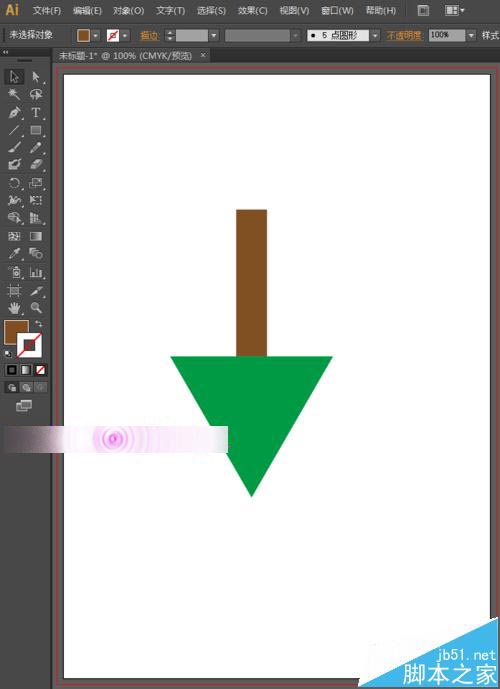Select the Column Graph tool
Image resolution: width=500 pixels, height=689 pixels.
tap(36, 272)
